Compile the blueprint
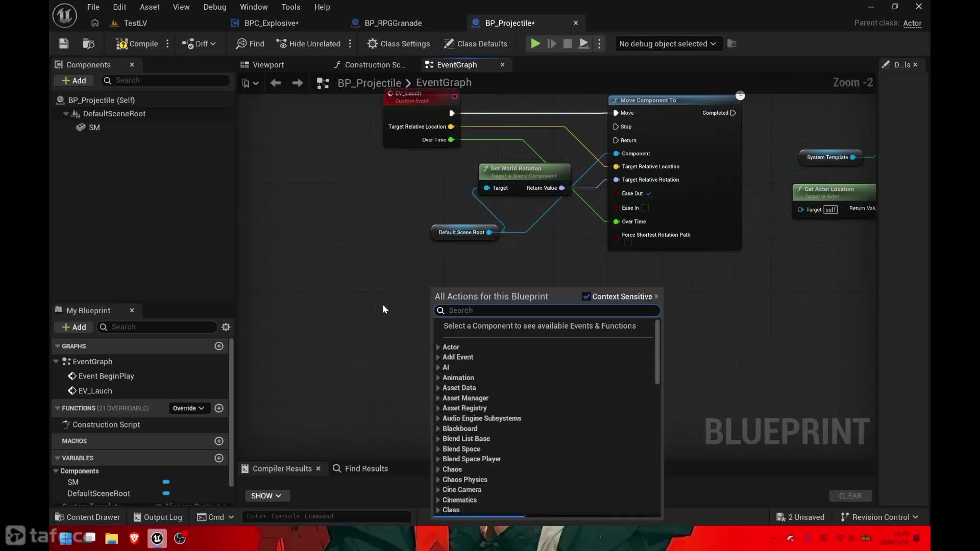The height and width of the screenshot is (551, 980). 137,44
